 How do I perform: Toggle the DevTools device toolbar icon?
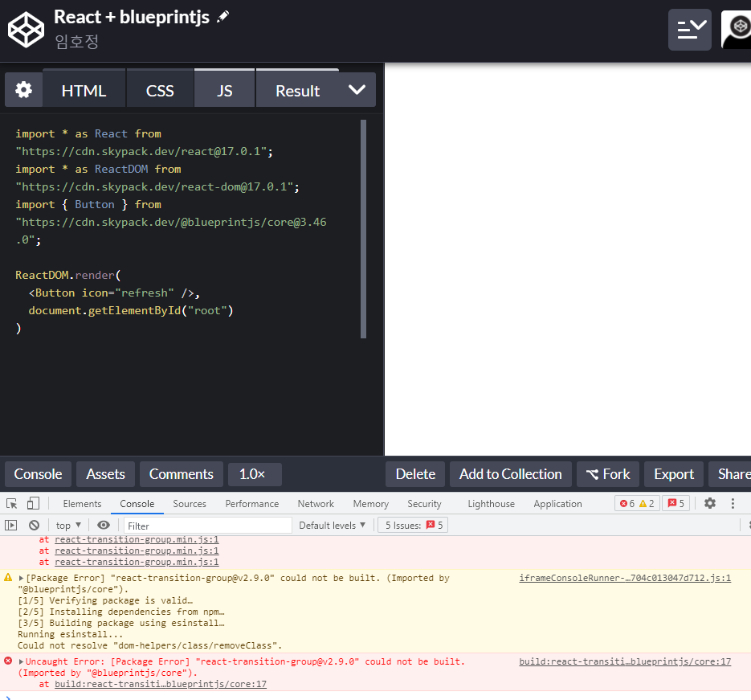(33, 503)
